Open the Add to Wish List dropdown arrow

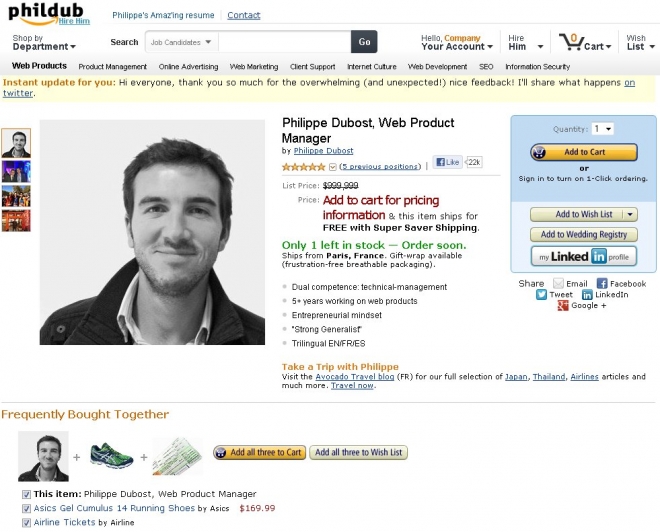click(630, 214)
